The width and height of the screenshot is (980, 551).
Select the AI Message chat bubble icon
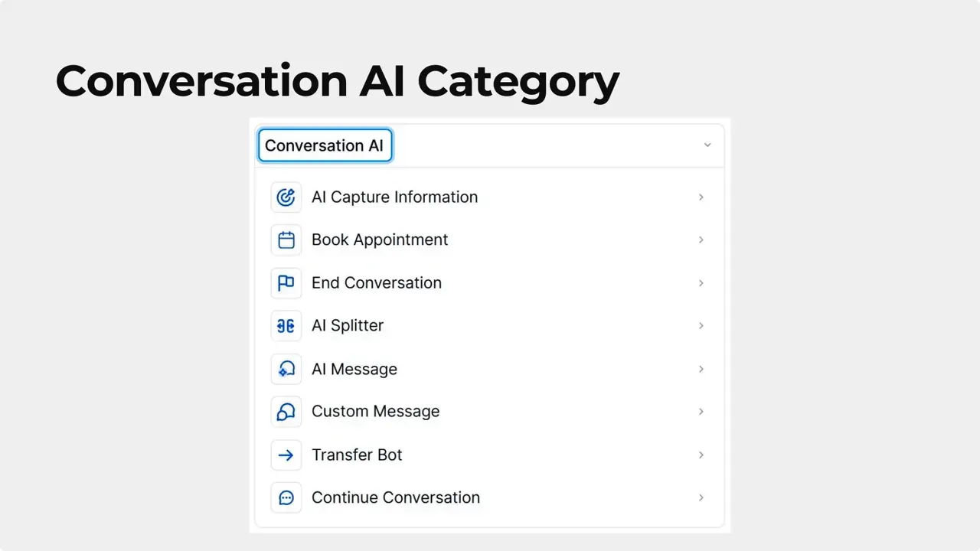point(286,369)
